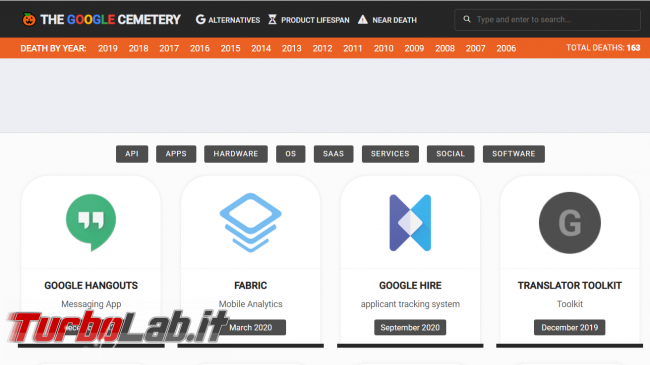The height and width of the screenshot is (365, 650).
Task: Show only Social products
Action: (x=450, y=154)
